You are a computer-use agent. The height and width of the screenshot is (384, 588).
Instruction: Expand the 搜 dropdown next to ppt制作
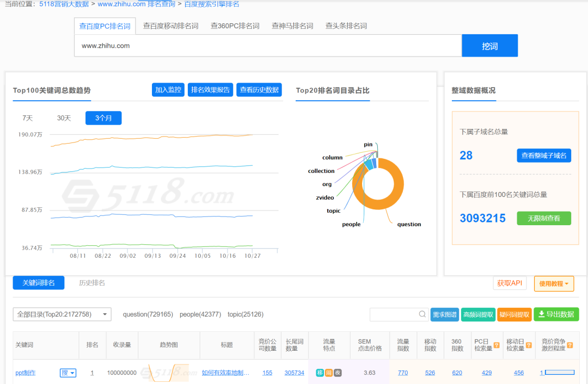click(68, 373)
